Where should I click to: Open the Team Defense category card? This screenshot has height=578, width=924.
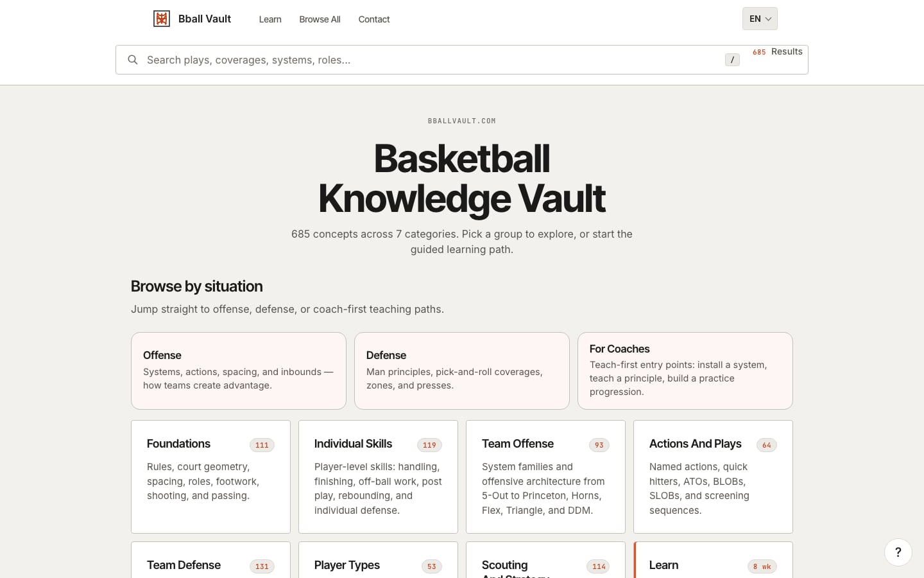[x=210, y=560]
